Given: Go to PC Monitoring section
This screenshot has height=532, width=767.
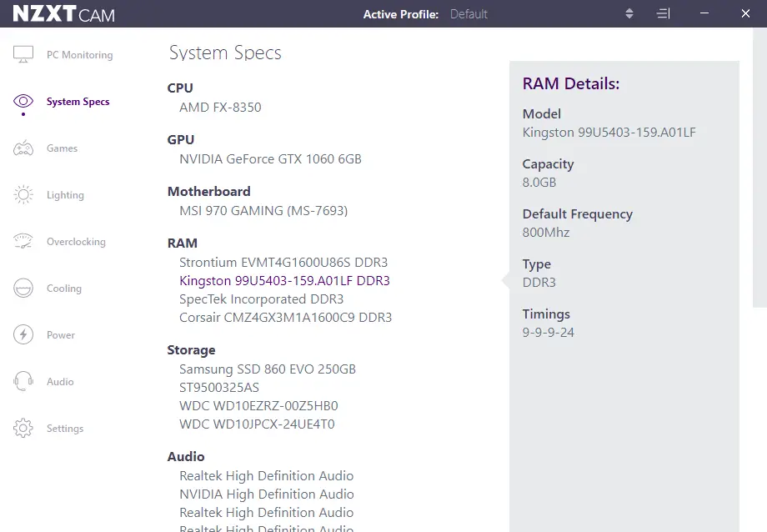Looking at the screenshot, I should pos(80,55).
